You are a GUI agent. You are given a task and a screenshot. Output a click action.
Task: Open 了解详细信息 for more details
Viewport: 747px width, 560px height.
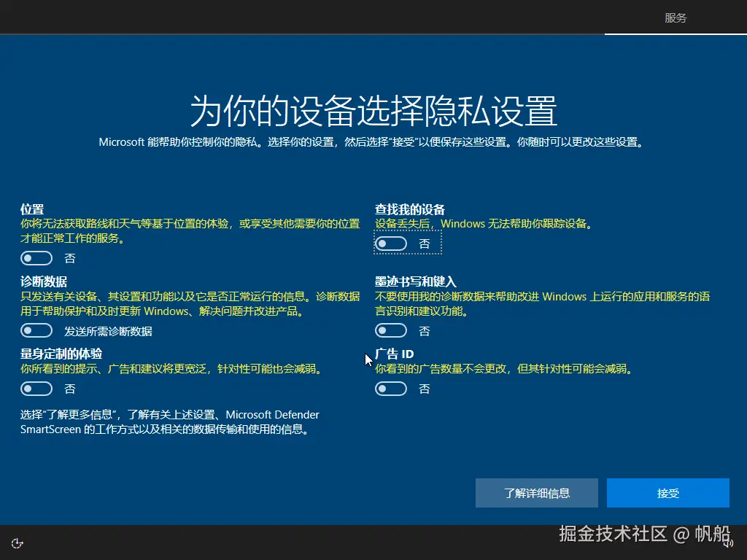point(536,493)
